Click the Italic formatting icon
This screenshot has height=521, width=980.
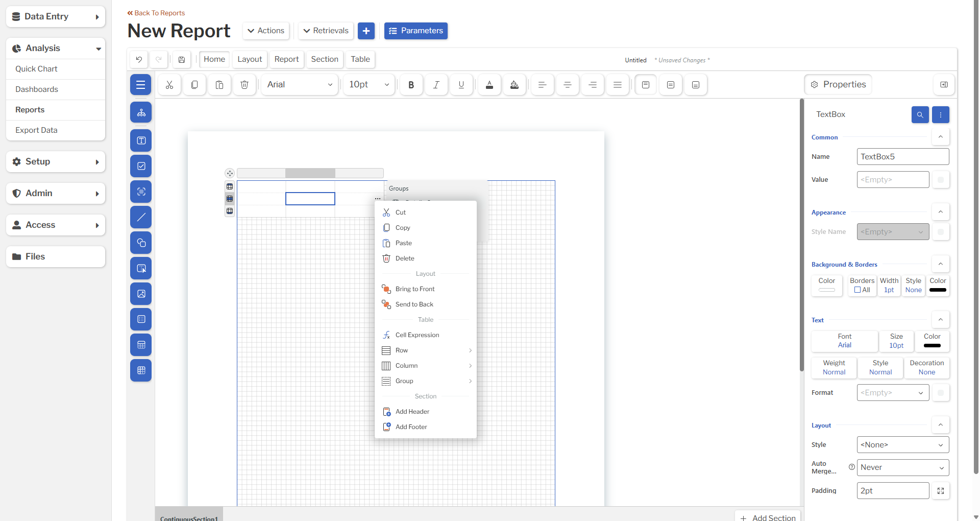tap(436, 85)
